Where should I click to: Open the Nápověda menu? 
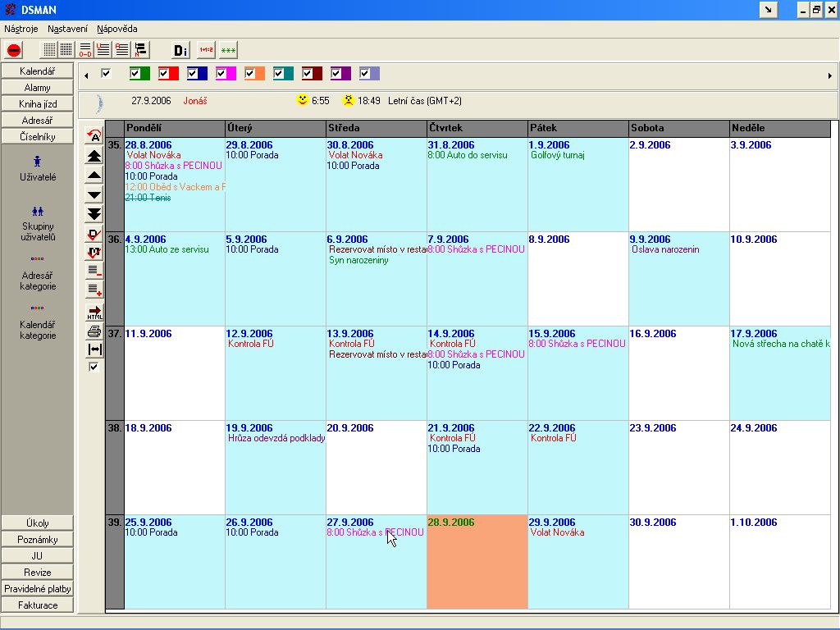coord(116,29)
